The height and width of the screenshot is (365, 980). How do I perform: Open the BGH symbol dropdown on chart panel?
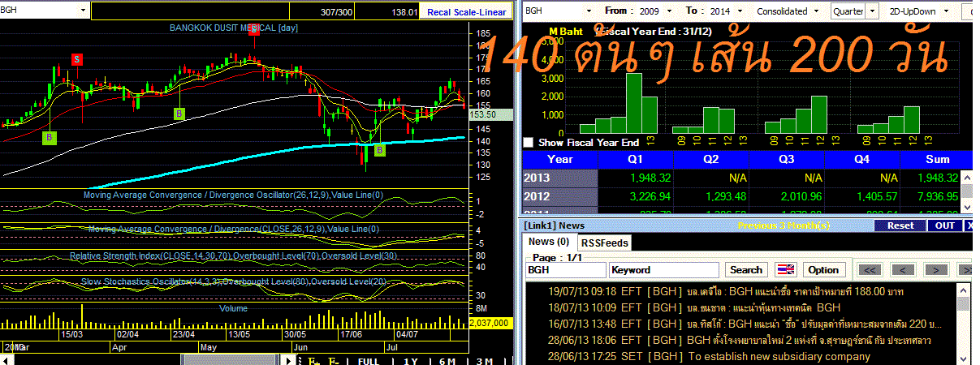tap(83, 11)
